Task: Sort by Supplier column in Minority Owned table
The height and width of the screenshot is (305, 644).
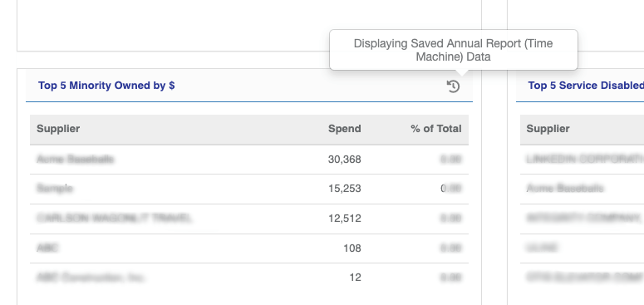Action: (58, 129)
